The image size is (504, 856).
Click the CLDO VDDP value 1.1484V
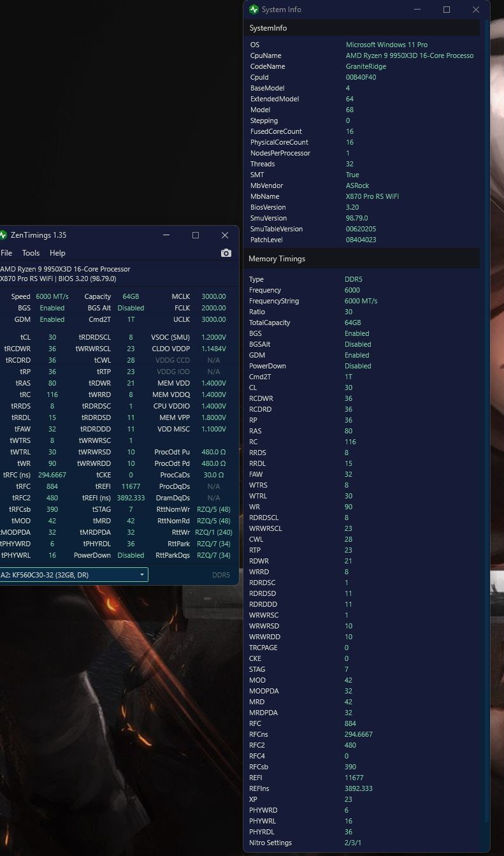click(213, 349)
